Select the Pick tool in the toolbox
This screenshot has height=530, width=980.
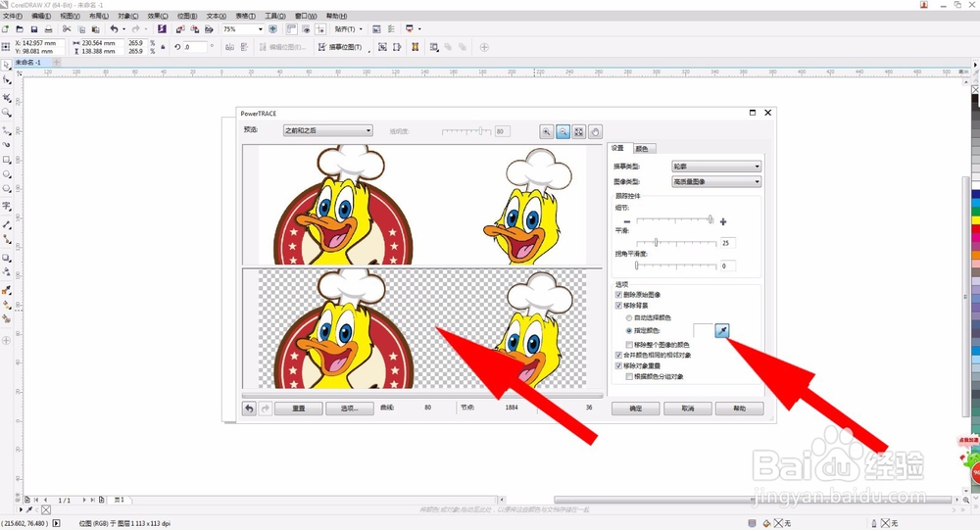[6, 65]
